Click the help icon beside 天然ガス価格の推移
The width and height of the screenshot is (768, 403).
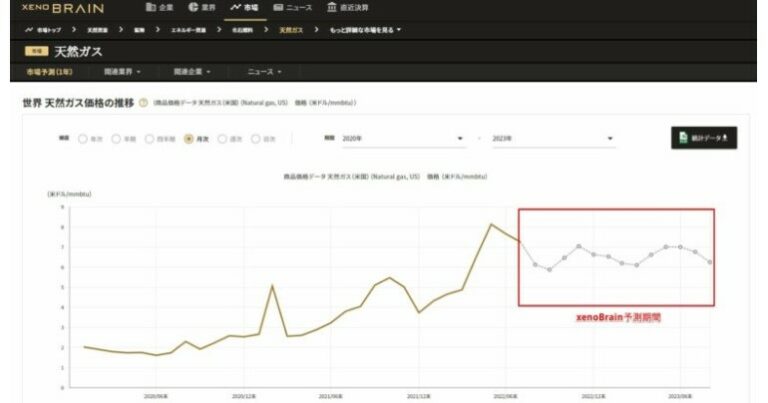(x=143, y=103)
